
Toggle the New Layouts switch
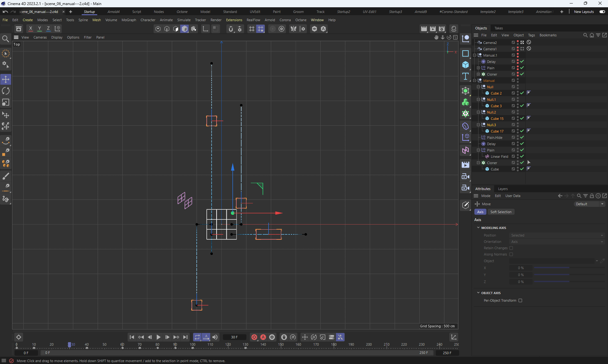[602, 12]
